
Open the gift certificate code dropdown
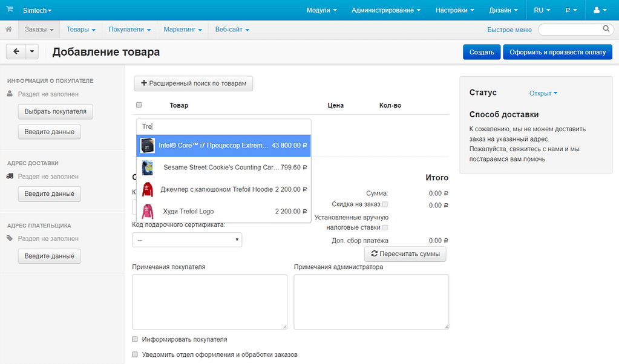pos(187,240)
